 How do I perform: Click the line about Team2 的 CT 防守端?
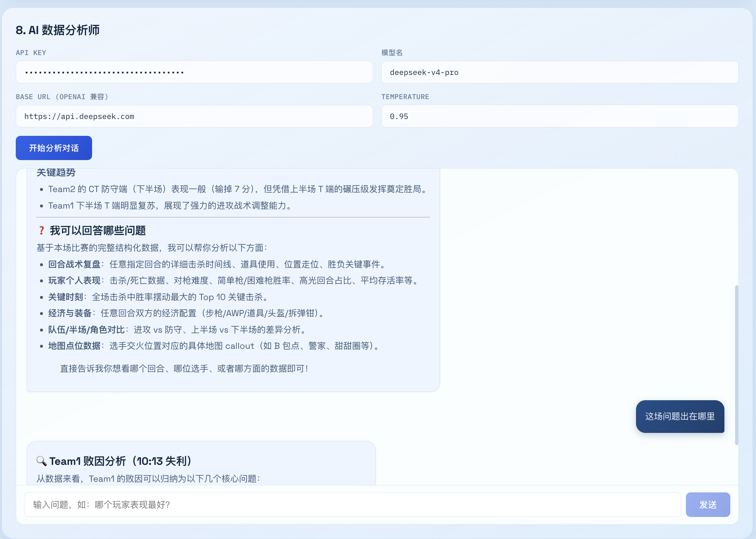pyautogui.click(x=238, y=189)
